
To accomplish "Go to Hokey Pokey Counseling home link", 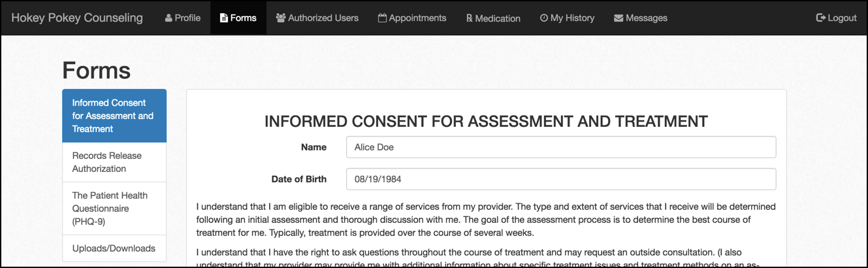I will (x=77, y=18).
